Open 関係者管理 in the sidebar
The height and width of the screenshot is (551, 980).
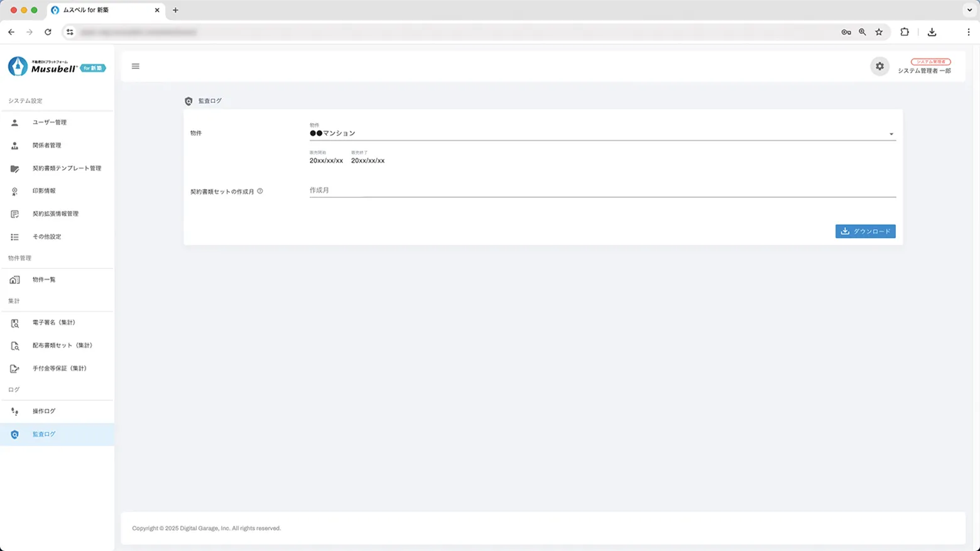pos(47,145)
